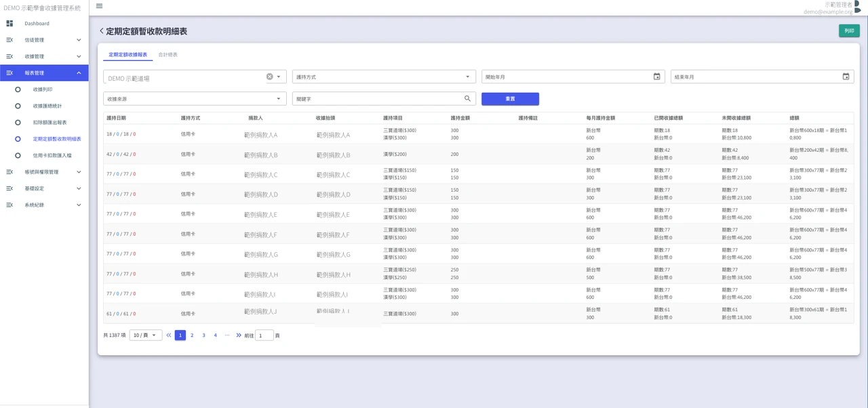Click the 結束年月 date field
The width and height of the screenshot is (868, 408).
pyautogui.click(x=762, y=77)
